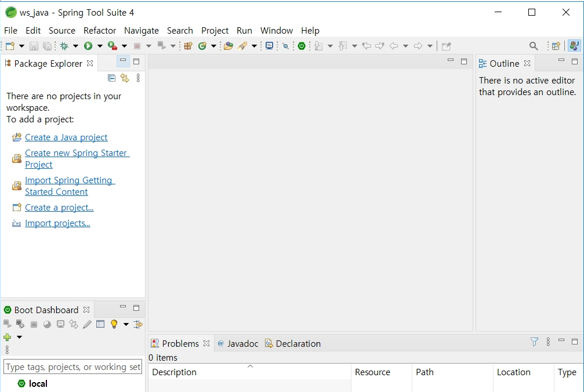The image size is (584, 392).
Task: Open dropdown next to Boot Dashboard lightbulb
Action: 126,324
